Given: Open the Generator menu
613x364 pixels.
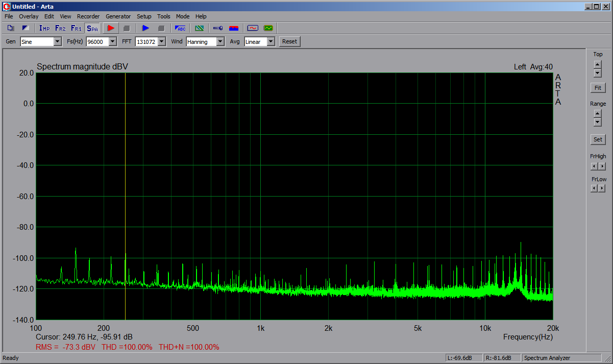Looking at the screenshot, I should click(x=118, y=16).
